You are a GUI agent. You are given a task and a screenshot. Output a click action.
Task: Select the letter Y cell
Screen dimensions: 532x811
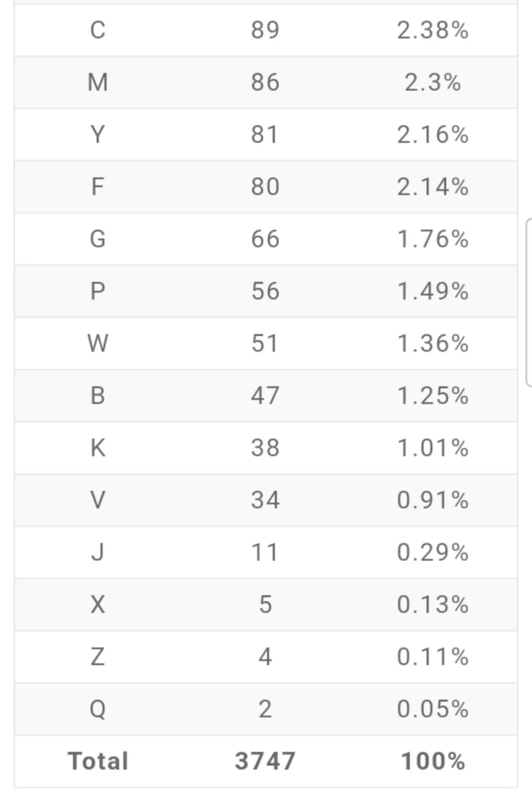click(x=98, y=135)
